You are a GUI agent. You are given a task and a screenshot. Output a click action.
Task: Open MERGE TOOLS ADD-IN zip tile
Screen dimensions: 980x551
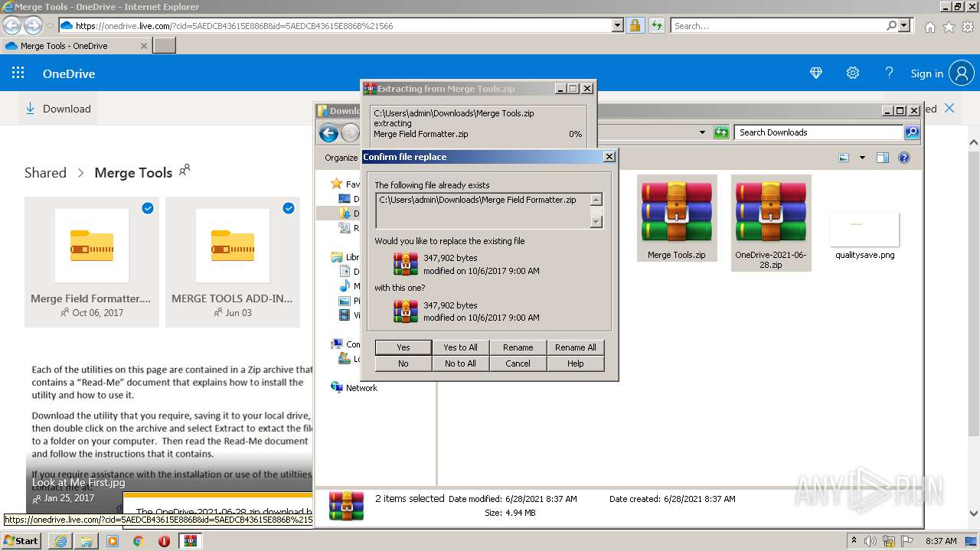[x=233, y=262]
